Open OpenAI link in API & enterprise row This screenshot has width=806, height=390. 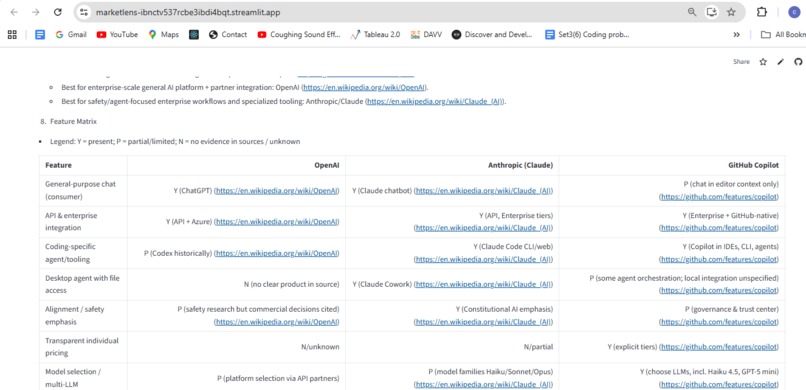(x=277, y=222)
